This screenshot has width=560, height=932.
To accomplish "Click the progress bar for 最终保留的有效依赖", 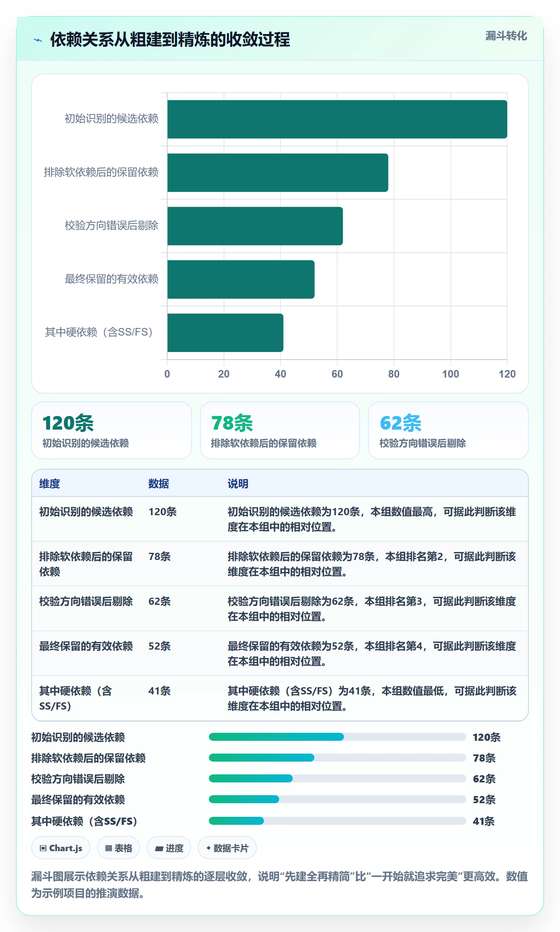I will 337,799.
